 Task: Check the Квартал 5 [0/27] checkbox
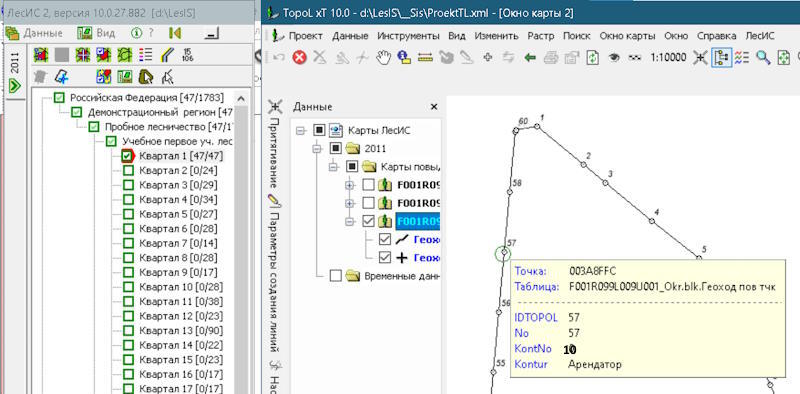click(129, 214)
